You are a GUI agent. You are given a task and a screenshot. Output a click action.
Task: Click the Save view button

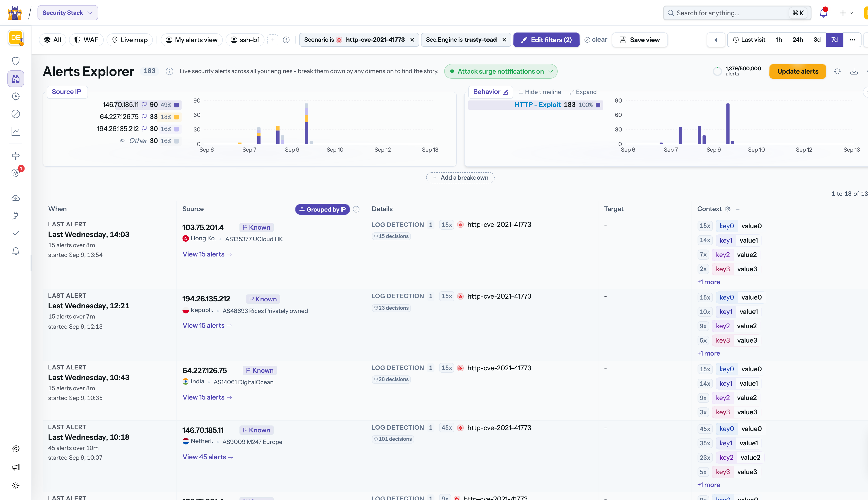(x=640, y=40)
